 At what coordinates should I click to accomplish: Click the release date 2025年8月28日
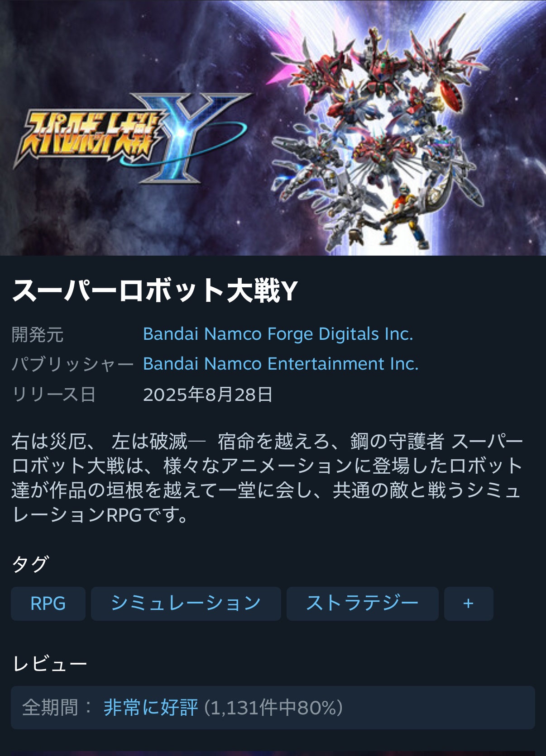(x=208, y=395)
